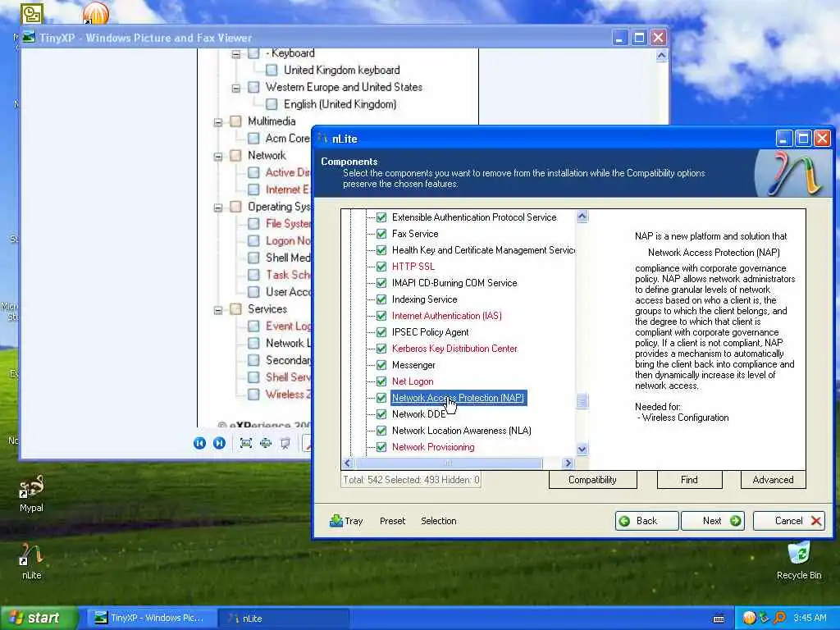Click horizontal scrollbar right arrow in nLite
Image resolution: width=840 pixels, height=630 pixels.
click(x=568, y=463)
